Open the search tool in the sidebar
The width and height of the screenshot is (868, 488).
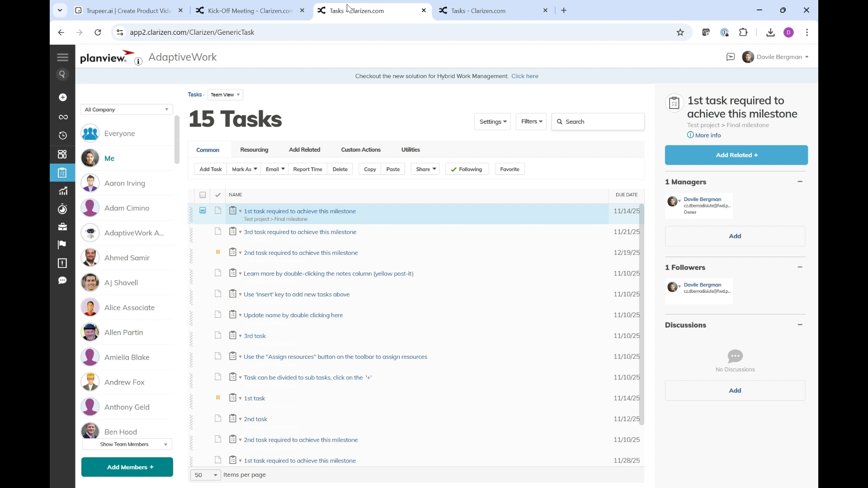[62, 74]
